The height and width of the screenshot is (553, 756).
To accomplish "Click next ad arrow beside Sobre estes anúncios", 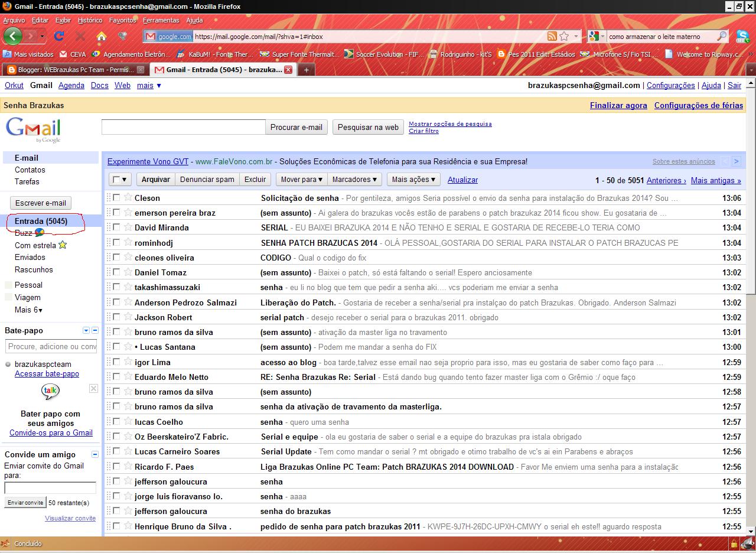I will click(x=737, y=161).
